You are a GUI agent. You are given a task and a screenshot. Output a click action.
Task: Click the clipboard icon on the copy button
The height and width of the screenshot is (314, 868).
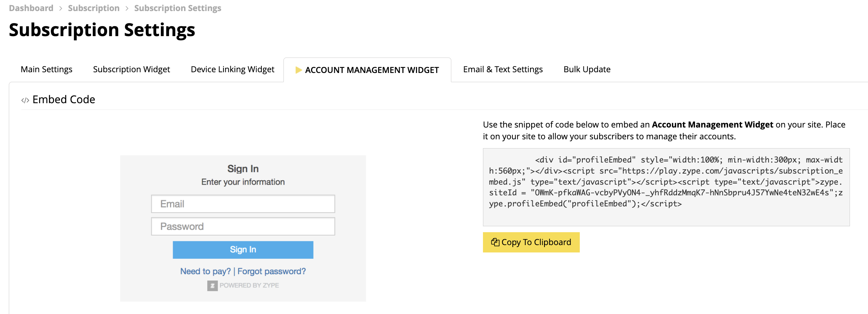coord(495,242)
